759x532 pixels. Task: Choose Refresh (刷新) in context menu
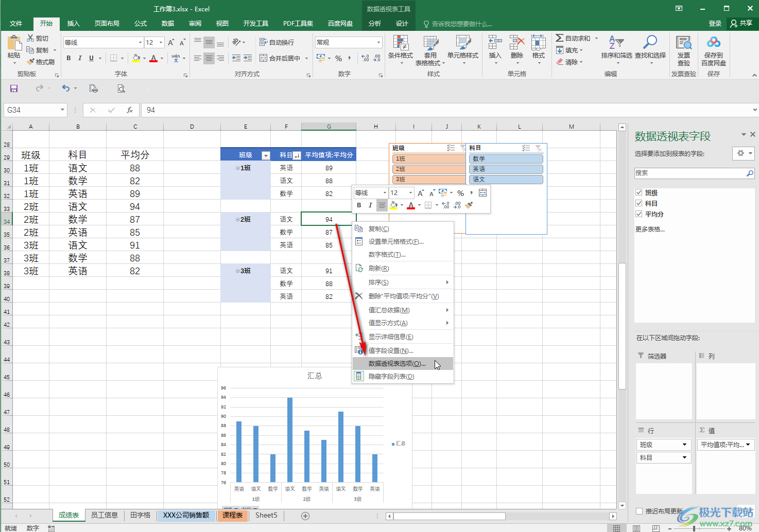point(403,268)
